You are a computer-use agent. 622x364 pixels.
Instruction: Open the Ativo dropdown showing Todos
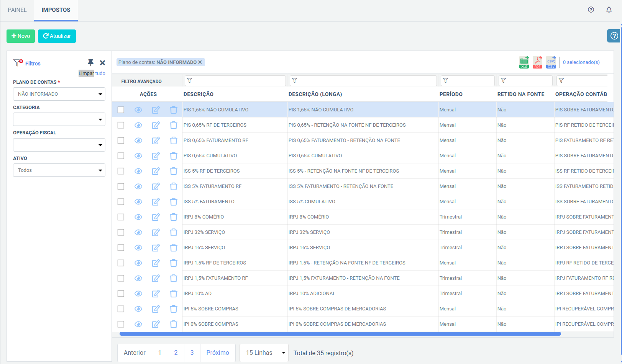pyautogui.click(x=59, y=170)
